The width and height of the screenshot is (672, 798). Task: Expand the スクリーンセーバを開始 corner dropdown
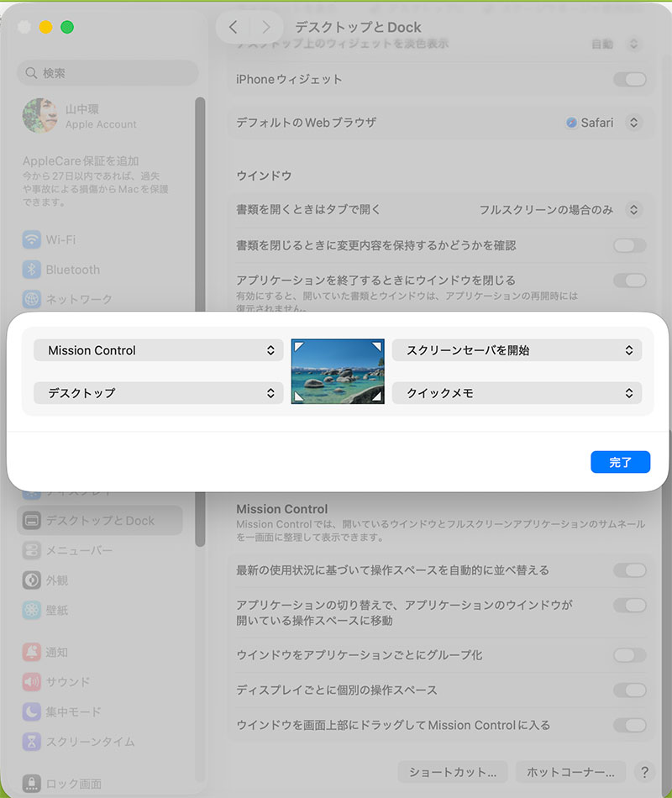click(x=517, y=350)
